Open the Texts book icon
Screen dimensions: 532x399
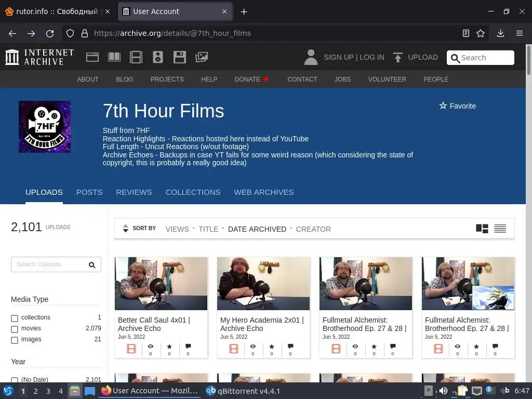point(114,57)
